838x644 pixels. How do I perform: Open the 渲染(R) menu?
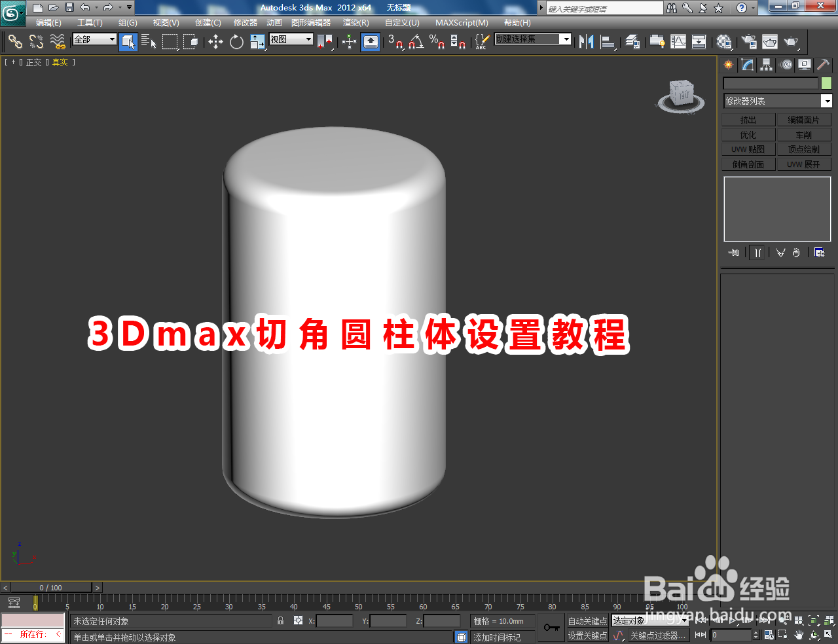(355, 22)
